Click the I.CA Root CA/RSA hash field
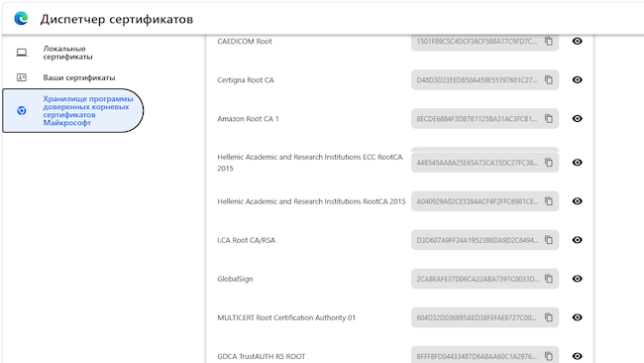644x363 pixels. coord(484,240)
